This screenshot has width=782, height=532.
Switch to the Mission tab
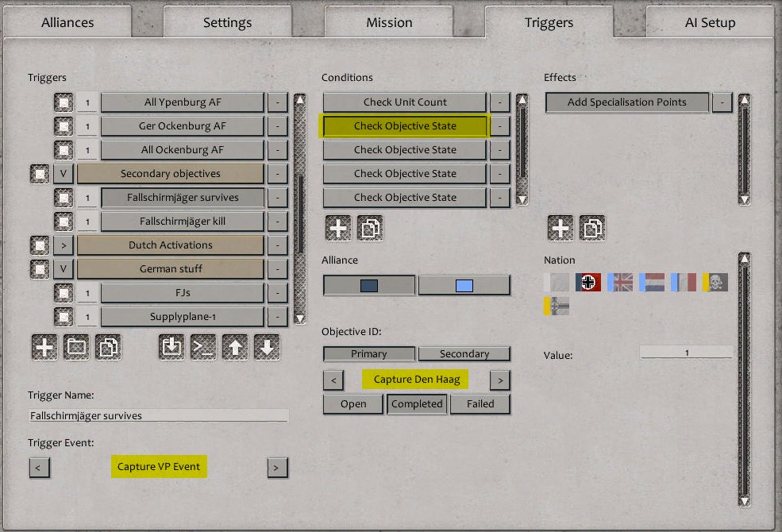[x=389, y=22]
